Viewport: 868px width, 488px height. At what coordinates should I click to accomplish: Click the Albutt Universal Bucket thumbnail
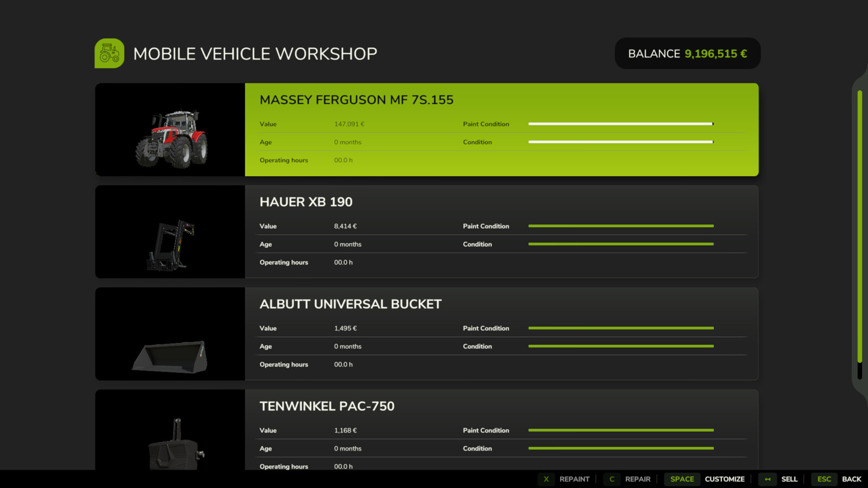(170, 334)
